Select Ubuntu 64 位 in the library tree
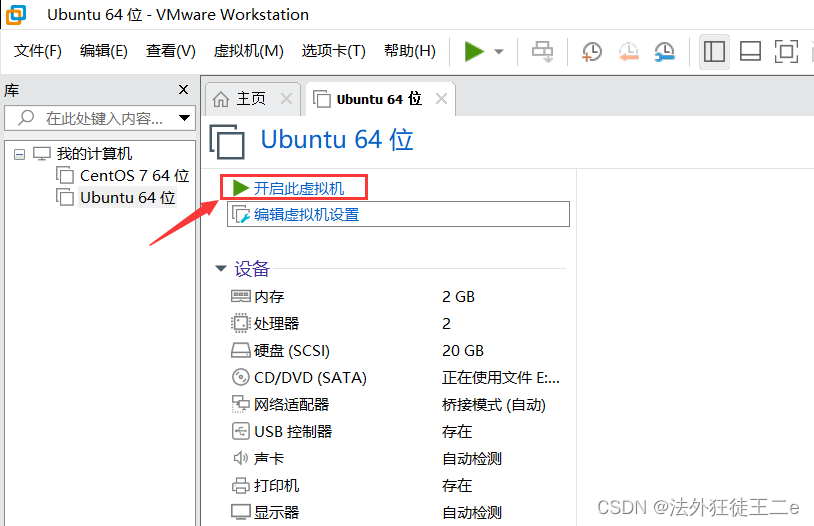The image size is (814, 526). (x=127, y=197)
